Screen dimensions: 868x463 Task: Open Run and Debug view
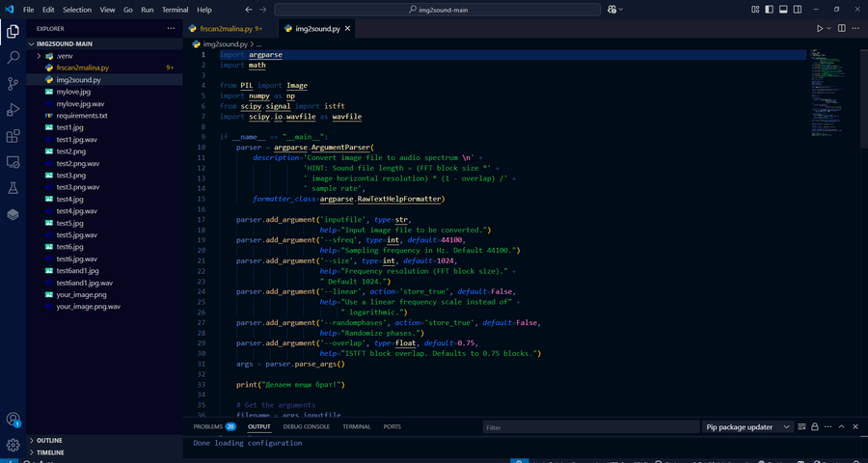point(14,110)
